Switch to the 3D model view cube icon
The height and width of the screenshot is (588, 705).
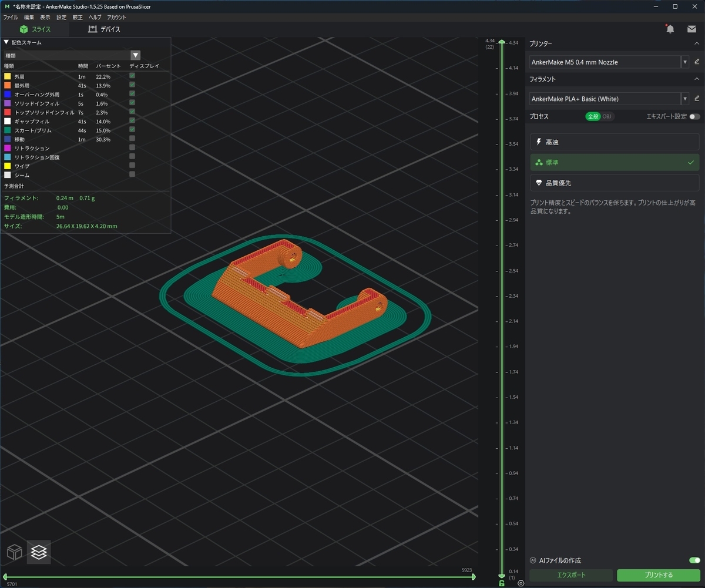pos(15,552)
